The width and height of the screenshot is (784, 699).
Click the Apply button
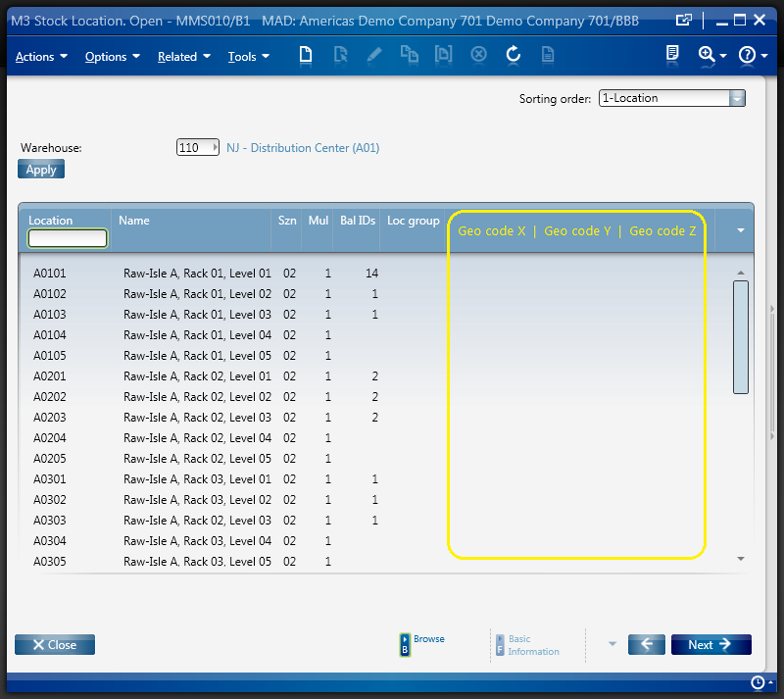(x=41, y=170)
